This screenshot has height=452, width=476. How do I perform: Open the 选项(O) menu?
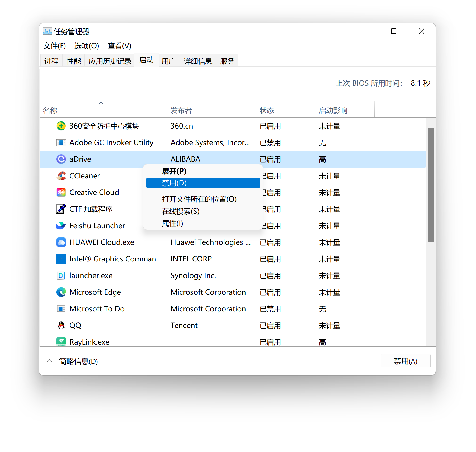(x=87, y=46)
